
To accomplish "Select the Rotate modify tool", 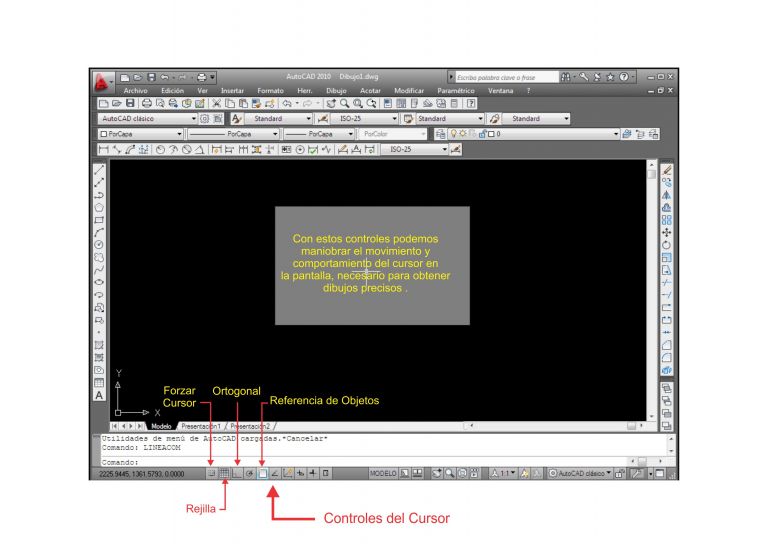I will tap(666, 245).
